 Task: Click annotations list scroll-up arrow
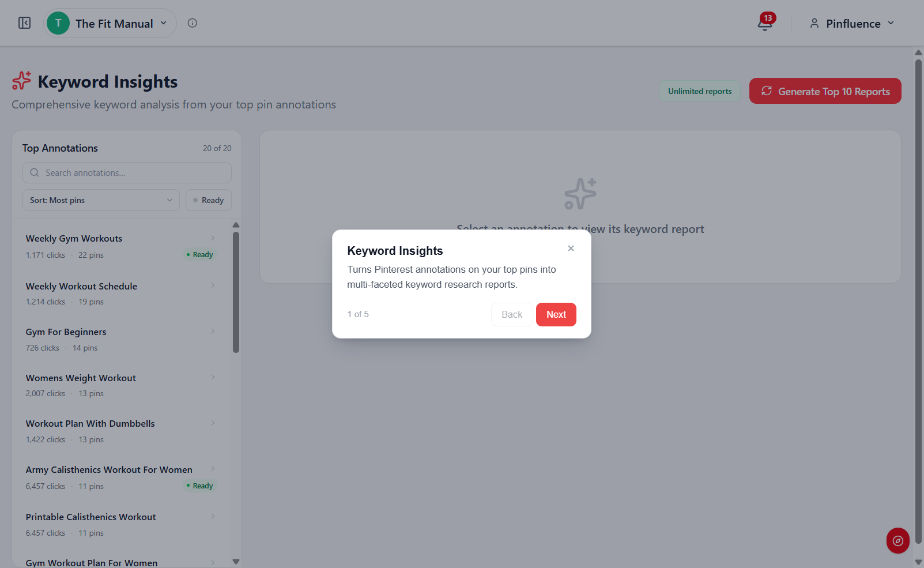(236, 225)
